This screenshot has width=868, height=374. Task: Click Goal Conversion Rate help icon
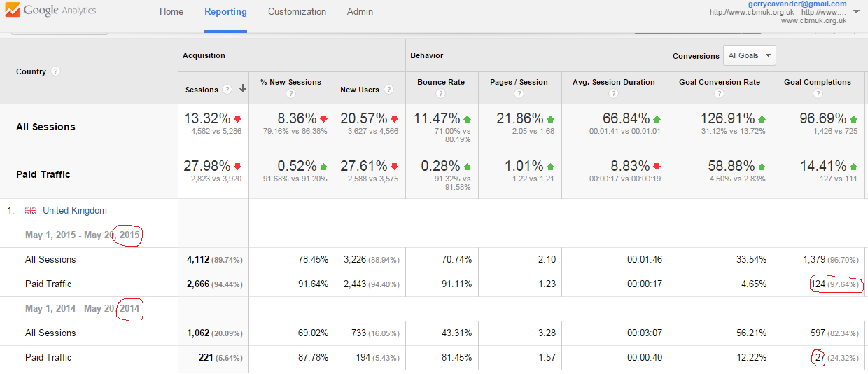(719, 95)
